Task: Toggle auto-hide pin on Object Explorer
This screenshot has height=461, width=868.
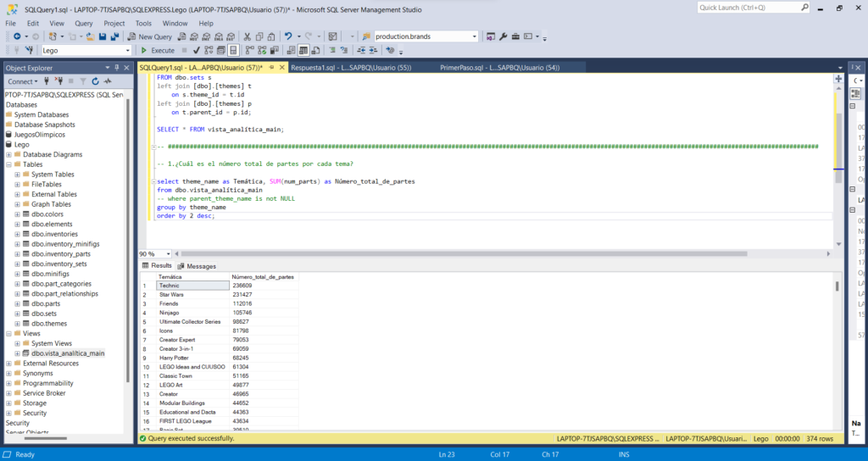Action: 117,68
